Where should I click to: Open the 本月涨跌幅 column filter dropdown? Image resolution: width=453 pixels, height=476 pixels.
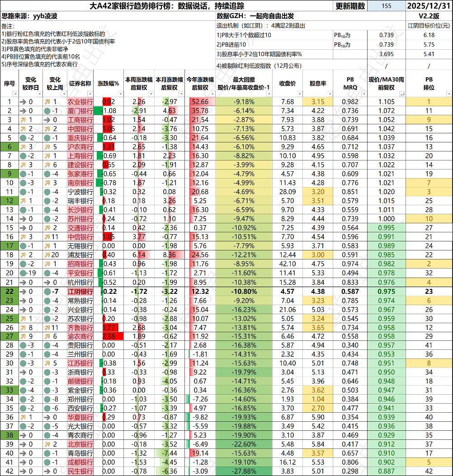(x=181, y=94)
